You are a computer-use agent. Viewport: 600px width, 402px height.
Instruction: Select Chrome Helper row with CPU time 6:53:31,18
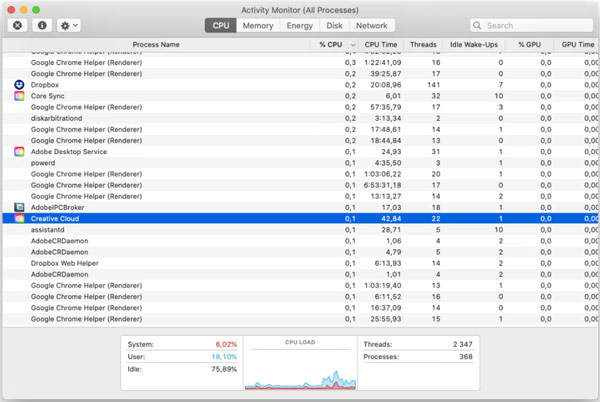pos(300,185)
